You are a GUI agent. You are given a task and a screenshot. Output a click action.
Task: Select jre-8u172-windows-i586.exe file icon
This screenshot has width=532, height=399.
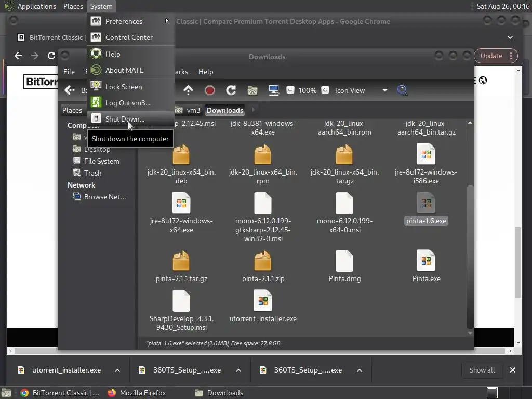pyautogui.click(x=426, y=154)
